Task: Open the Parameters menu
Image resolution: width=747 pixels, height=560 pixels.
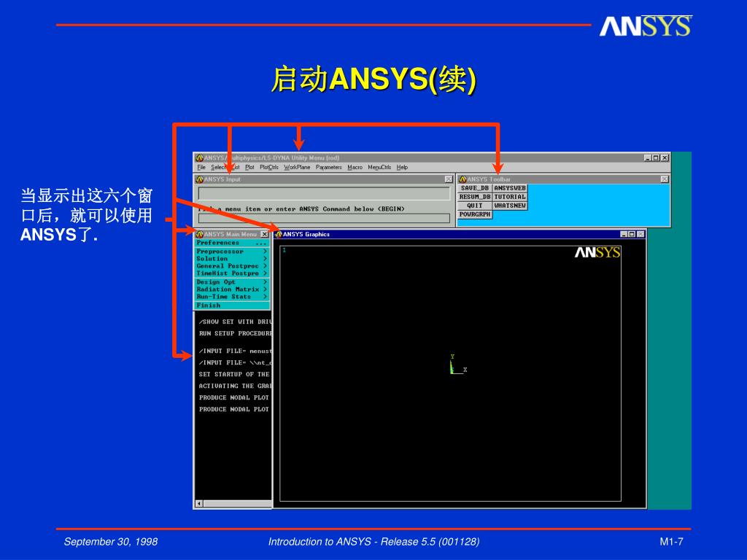Action: [x=329, y=167]
